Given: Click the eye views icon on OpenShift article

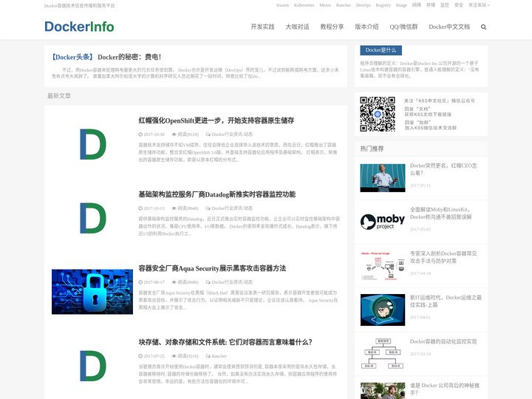Looking at the screenshot, I should pyautogui.click(x=174, y=134).
